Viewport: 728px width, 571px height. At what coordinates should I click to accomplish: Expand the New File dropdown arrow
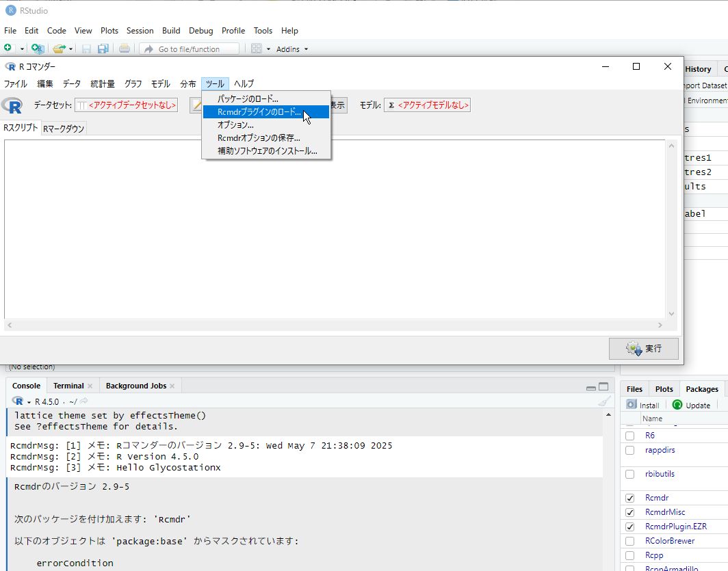click(x=22, y=49)
